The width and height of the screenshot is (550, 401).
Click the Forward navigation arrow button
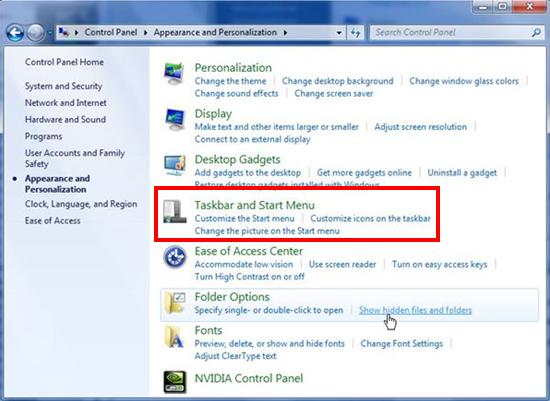click(35, 33)
